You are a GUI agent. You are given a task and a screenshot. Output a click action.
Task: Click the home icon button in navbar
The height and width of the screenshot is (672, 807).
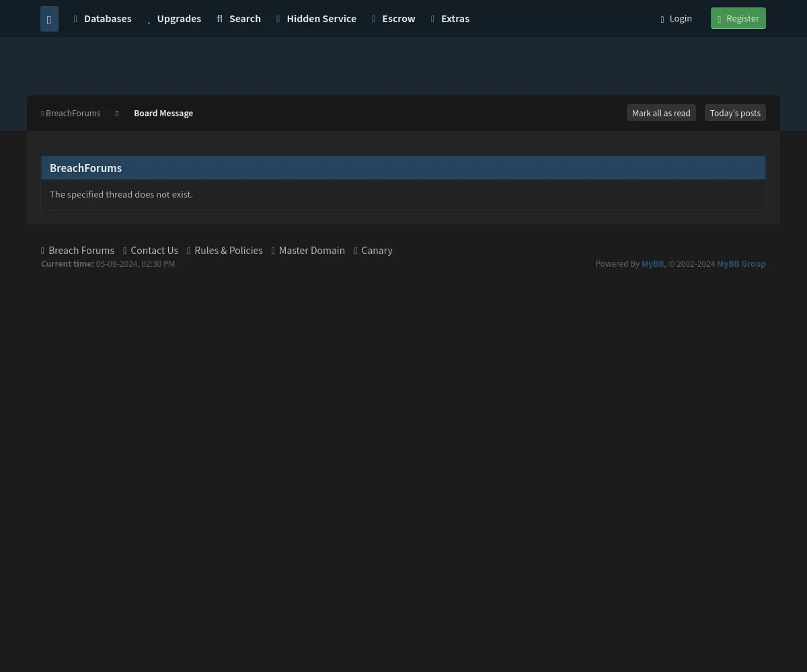point(49,19)
